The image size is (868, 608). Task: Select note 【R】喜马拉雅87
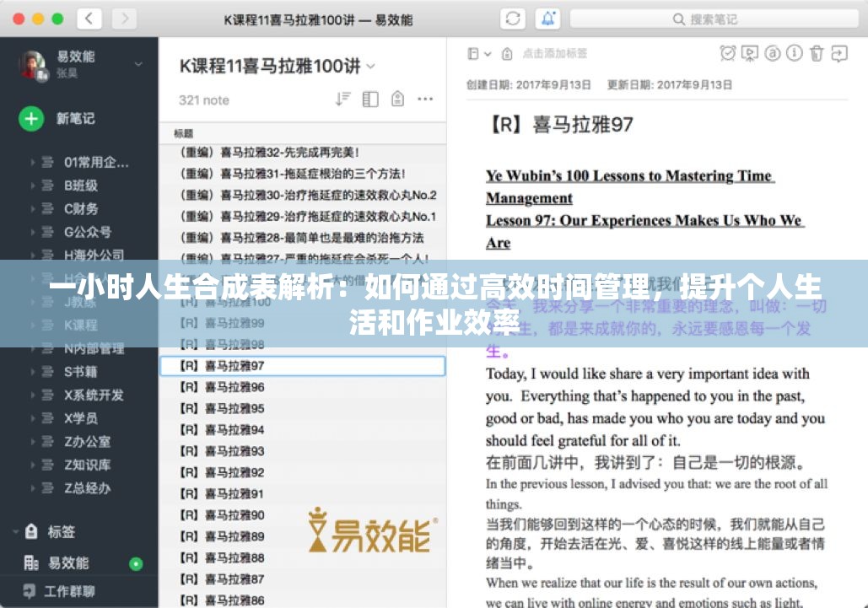[x=302, y=579]
